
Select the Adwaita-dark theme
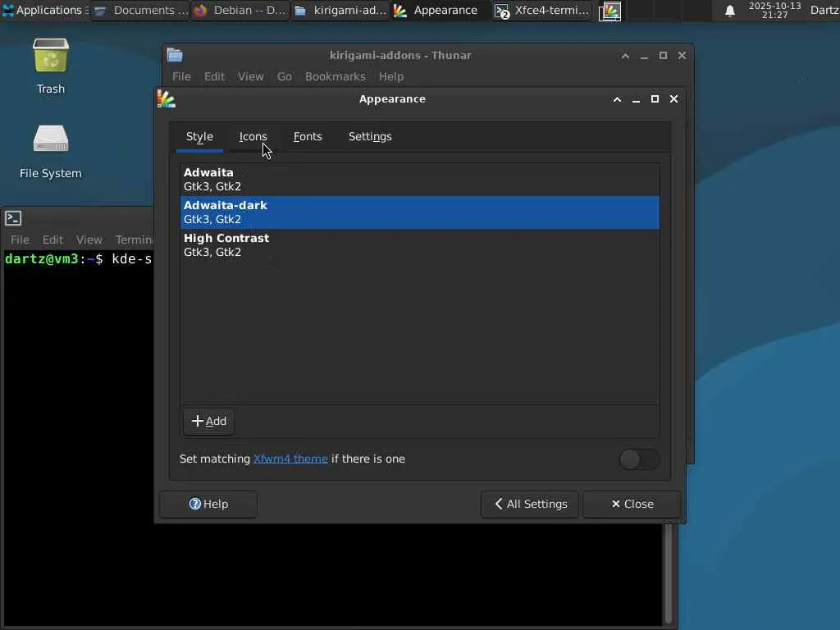point(420,212)
